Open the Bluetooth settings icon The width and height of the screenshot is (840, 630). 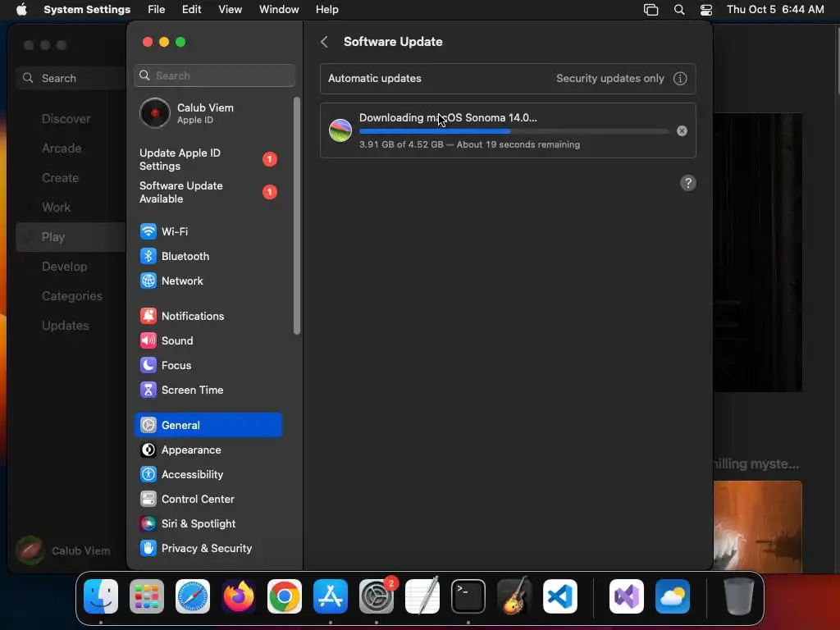pyautogui.click(x=148, y=256)
